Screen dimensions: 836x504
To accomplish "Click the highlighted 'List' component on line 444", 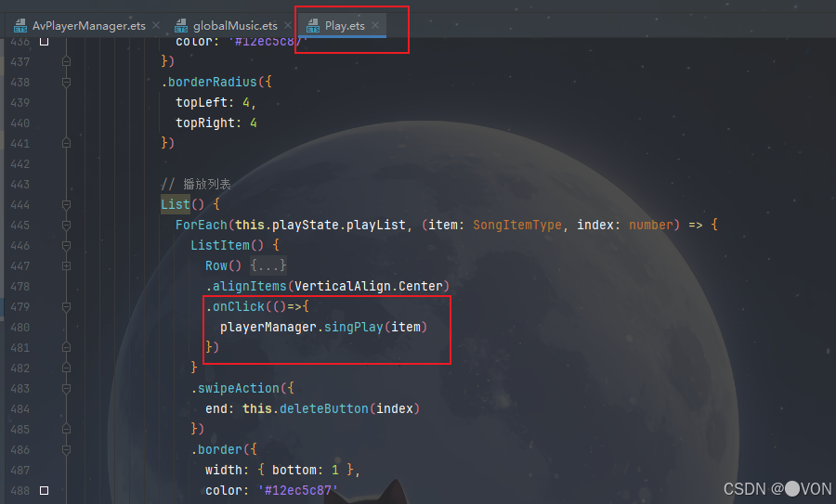I will click(176, 204).
